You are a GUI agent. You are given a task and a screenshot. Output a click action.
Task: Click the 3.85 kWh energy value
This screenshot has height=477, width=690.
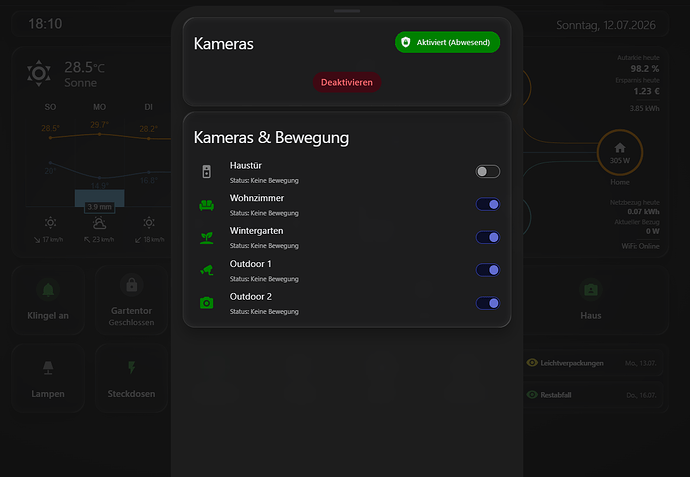coord(644,108)
